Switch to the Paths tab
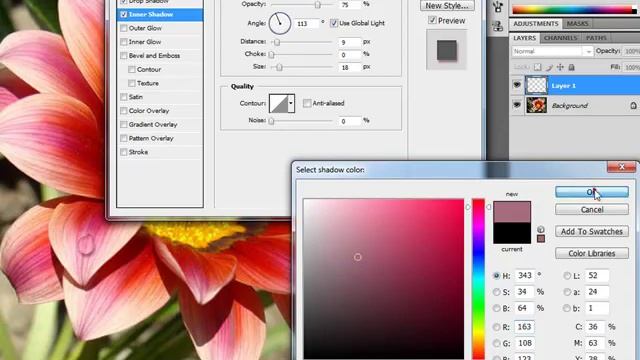Viewport: 640px width, 360px height. pos(596,38)
